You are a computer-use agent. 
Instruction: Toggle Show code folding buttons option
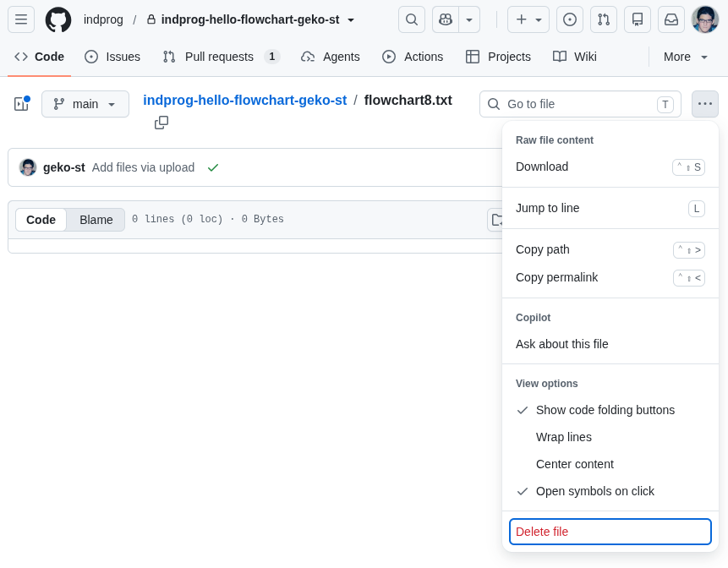tap(610, 410)
